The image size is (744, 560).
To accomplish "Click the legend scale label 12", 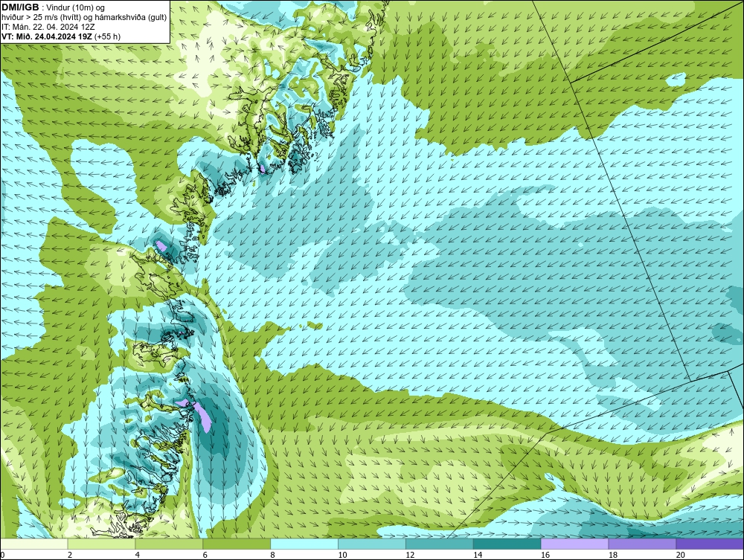I will (410, 555).
